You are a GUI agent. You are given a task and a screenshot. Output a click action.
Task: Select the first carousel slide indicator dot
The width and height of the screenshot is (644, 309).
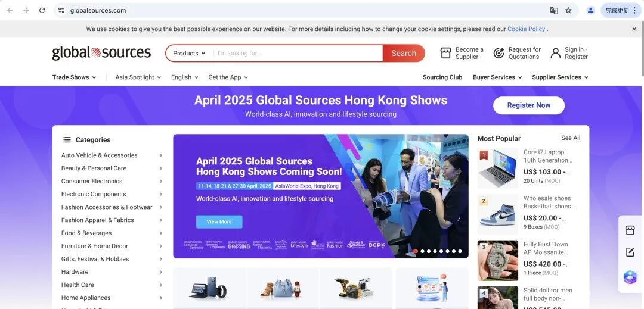pyautogui.click(x=416, y=251)
